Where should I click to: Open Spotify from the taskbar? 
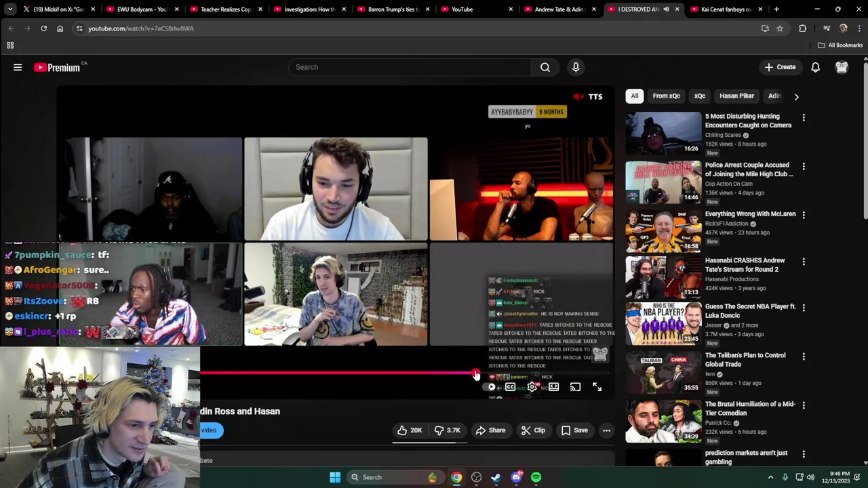(536, 477)
